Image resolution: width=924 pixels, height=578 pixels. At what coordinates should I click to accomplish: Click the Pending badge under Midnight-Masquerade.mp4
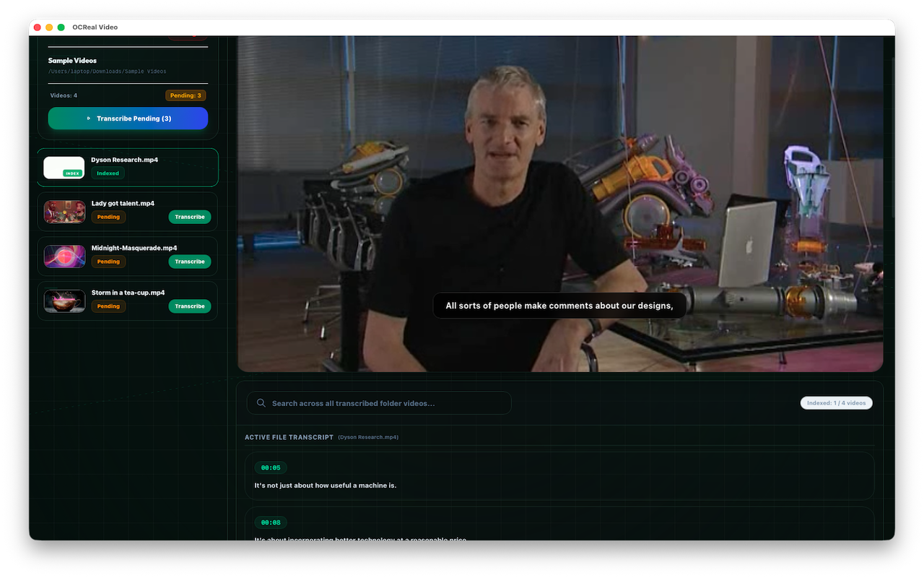(108, 262)
